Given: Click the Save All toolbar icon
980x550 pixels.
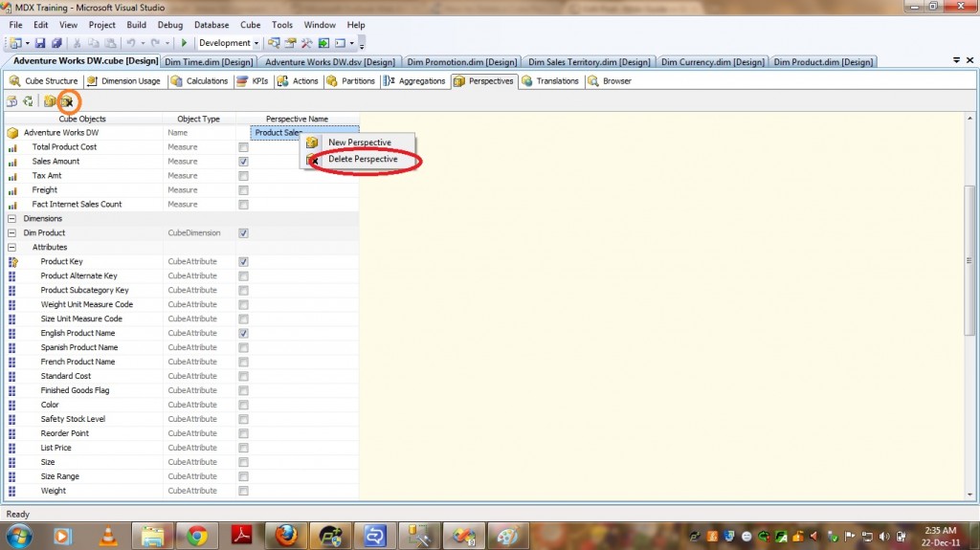Looking at the screenshot, I should point(56,43).
